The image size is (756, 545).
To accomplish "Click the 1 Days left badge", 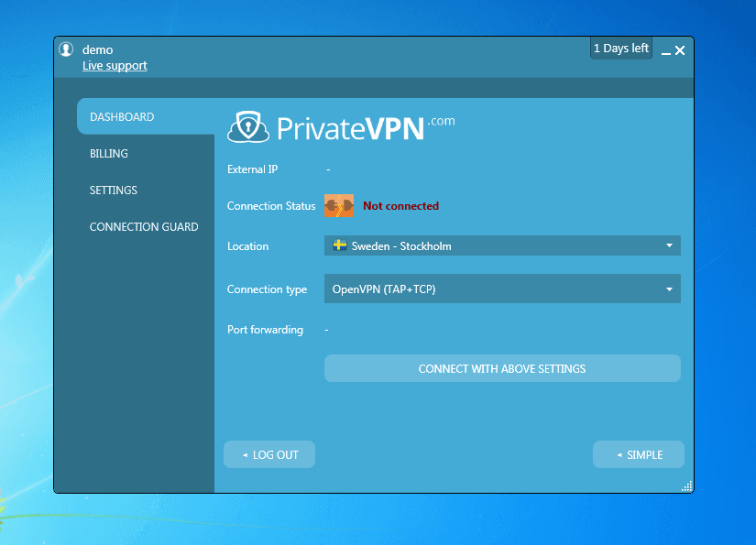I will point(620,49).
